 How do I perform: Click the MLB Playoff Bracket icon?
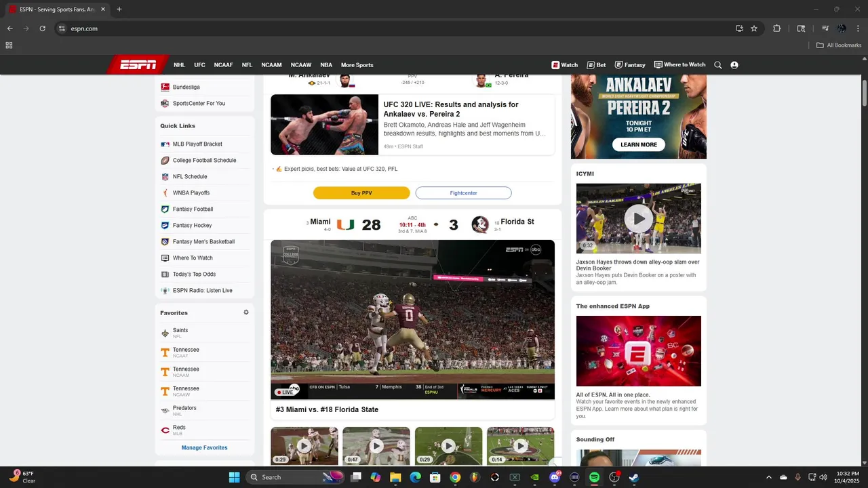pyautogui.click(x=165, y=144)
